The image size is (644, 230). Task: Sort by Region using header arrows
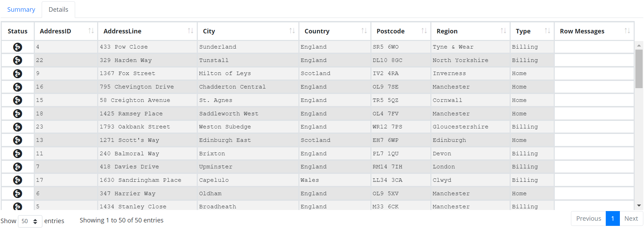coord(503,31)
